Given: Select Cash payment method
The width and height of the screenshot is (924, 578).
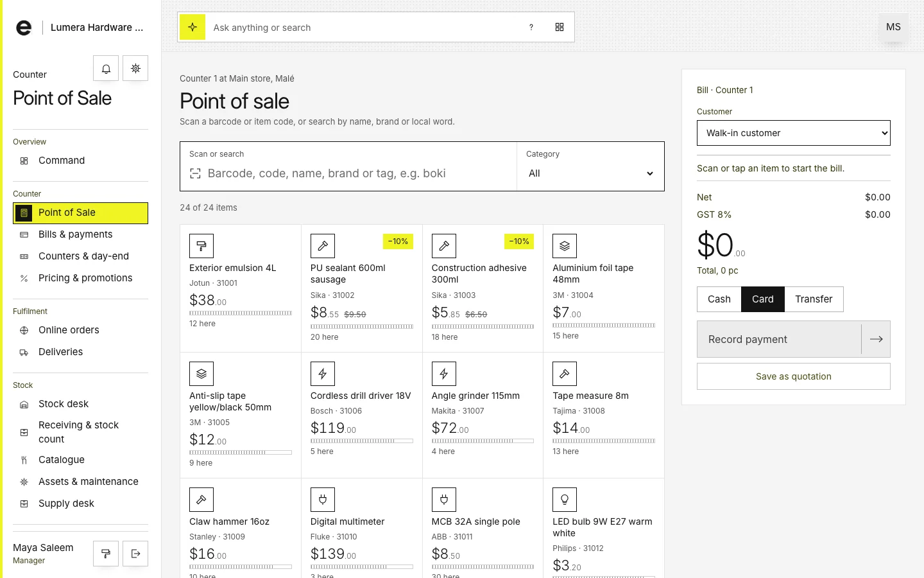Looking at the screenshot, I should (719, 299).
